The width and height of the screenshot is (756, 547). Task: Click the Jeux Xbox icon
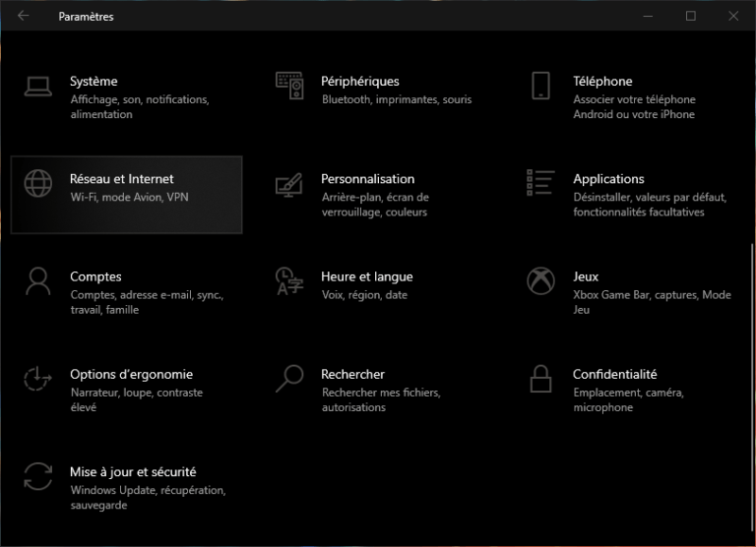tap(540, 281)
